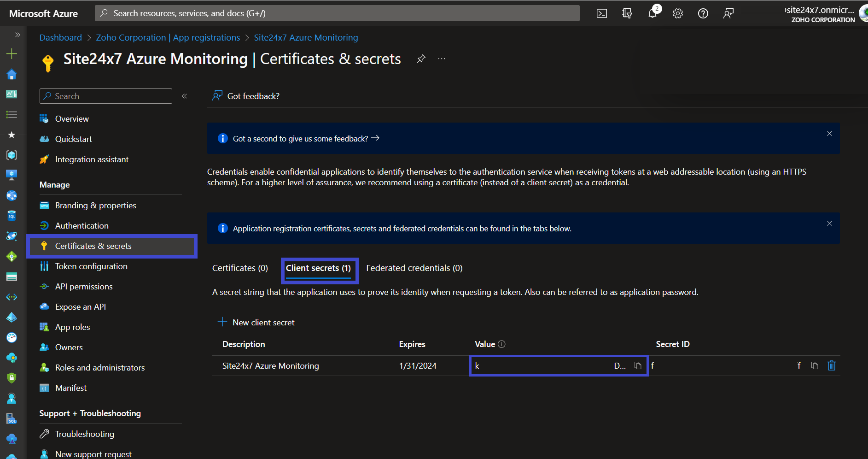Open Azure Cloud Shell from top bar
Screen dimensions: 868x459
[x=601, y=13]
